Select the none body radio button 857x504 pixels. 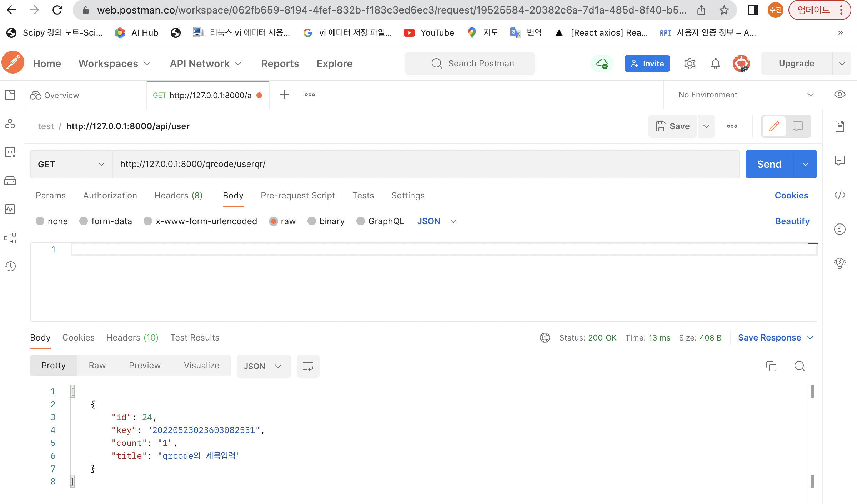pos(40,221)
